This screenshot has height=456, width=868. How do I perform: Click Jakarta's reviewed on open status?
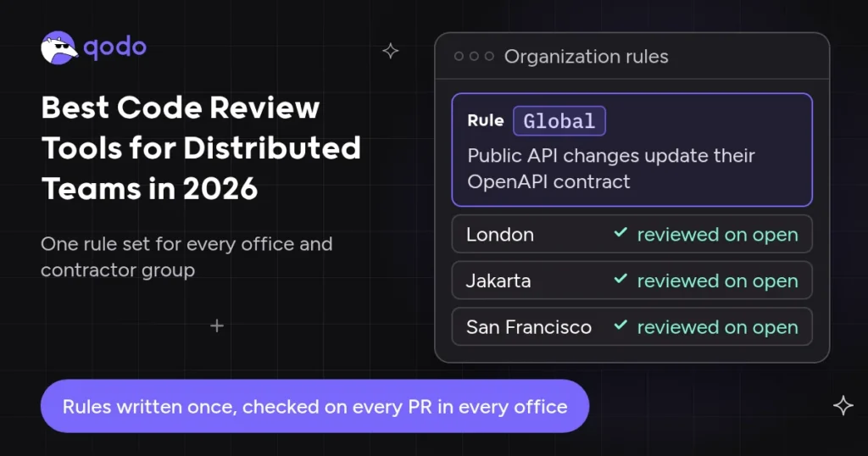(717, 281)
